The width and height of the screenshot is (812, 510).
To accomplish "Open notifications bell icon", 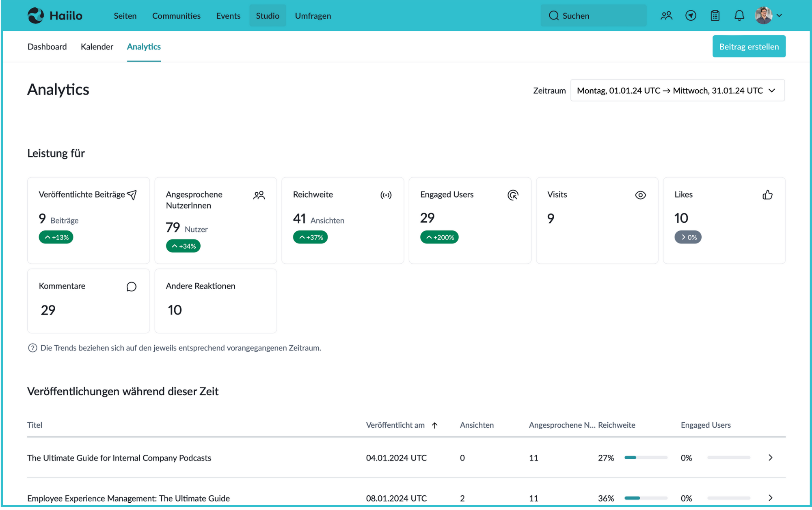I will [739, 15].
